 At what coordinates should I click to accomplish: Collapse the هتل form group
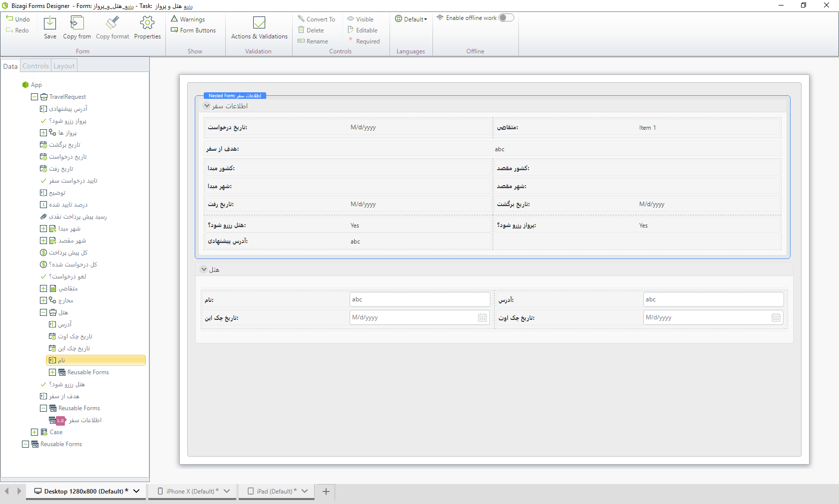[x=204, y=269]
